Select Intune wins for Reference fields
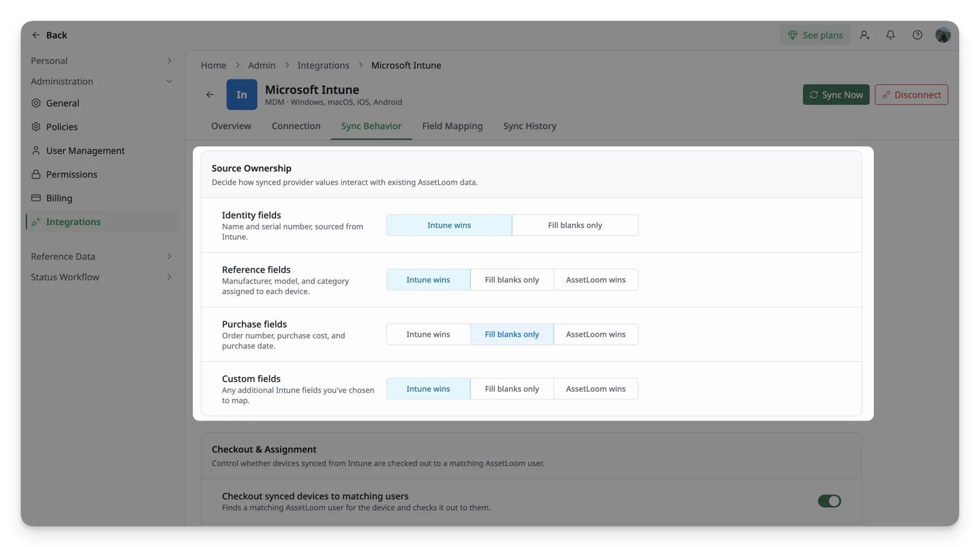Screen dimensions: 980x547 click(x=428, y=280)
